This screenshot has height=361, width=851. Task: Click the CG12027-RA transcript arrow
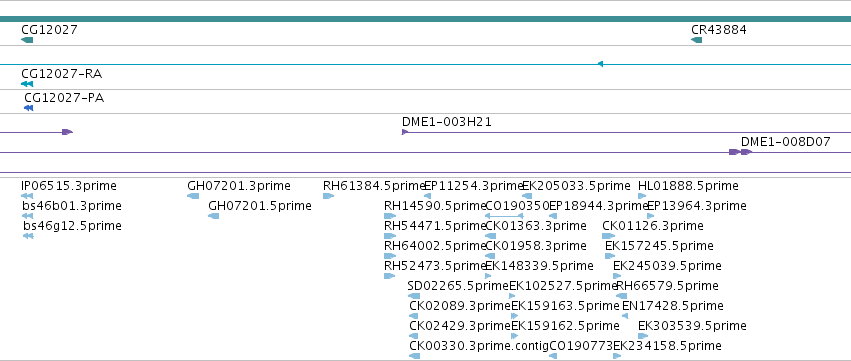27,84
